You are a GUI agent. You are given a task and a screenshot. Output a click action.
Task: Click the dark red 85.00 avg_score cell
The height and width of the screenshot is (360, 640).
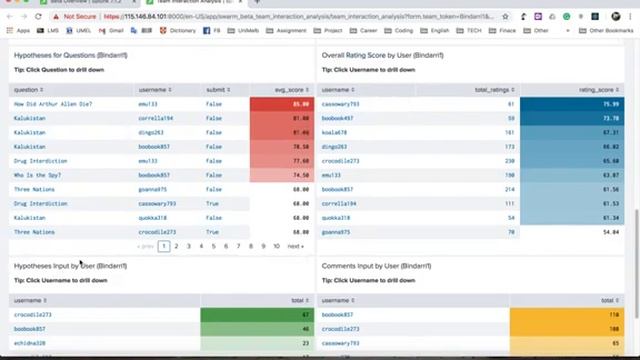pos(282,104)
